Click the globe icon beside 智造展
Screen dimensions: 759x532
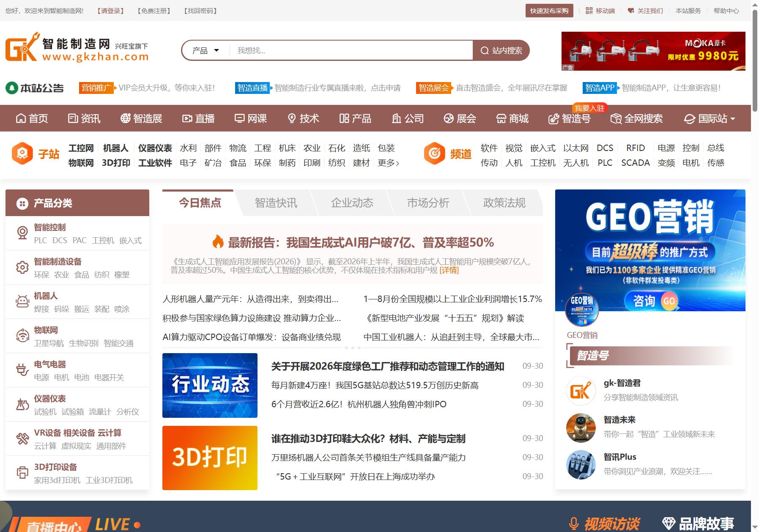[125, 118]
